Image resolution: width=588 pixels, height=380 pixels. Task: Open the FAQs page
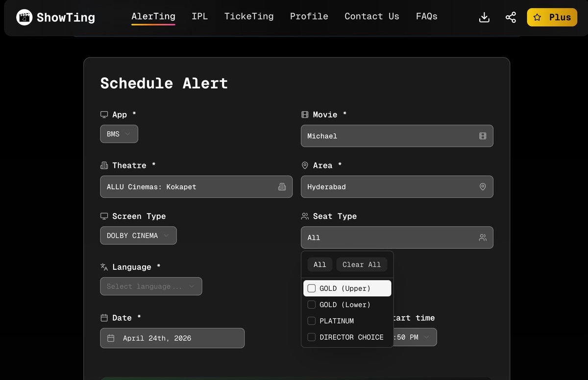(x=427, y=17)
